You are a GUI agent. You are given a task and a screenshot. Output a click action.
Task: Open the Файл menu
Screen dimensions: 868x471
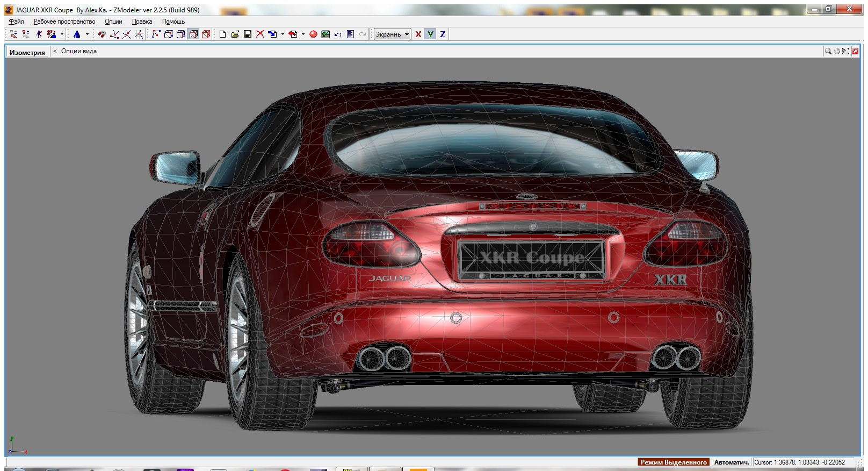pos(16,22)
